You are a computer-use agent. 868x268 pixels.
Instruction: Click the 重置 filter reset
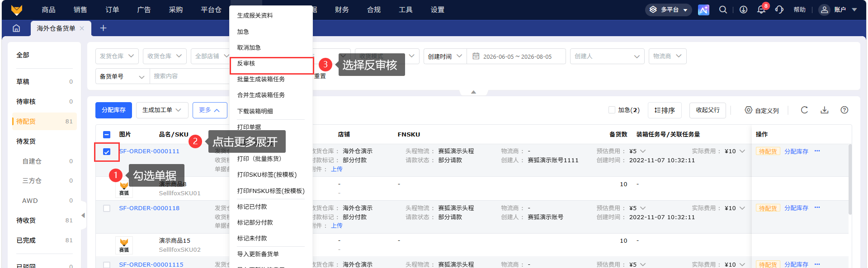tap(320, 76)
